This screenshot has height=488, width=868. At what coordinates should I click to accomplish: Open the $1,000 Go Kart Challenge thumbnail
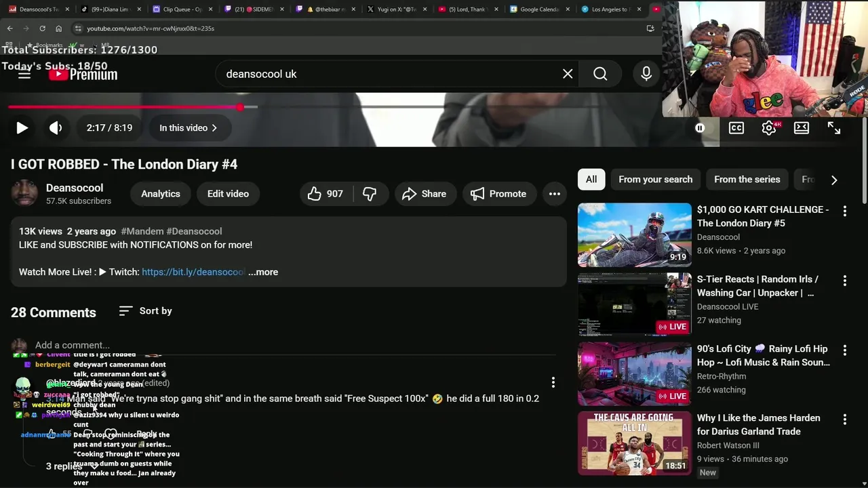(x=635, y=235)
